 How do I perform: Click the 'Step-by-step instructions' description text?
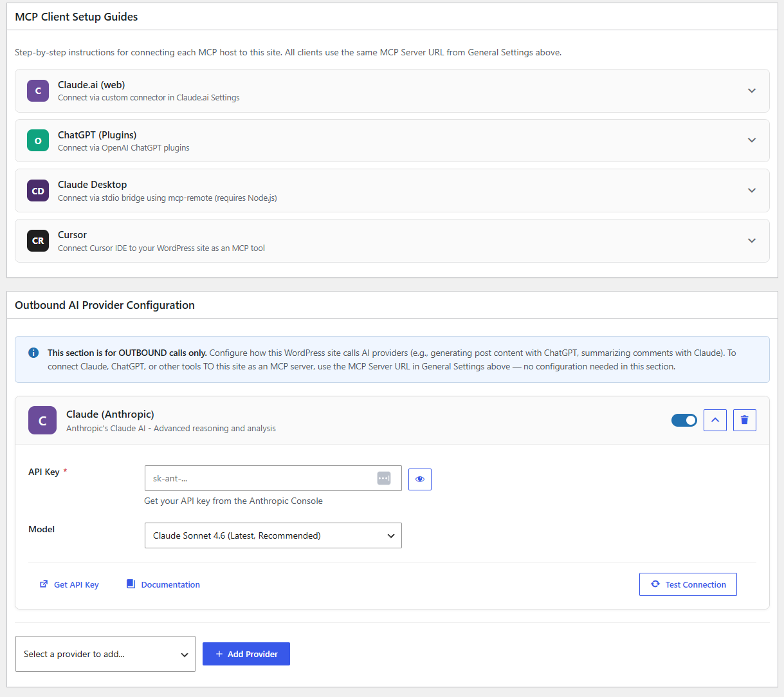point(288,52)
